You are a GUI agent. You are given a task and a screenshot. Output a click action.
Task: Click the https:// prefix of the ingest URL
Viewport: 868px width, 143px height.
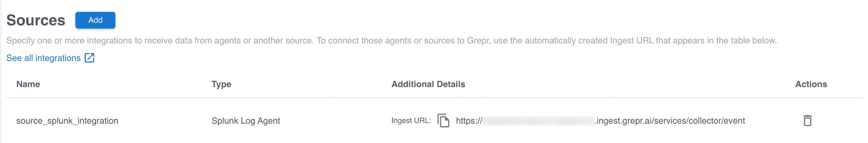tap(469, 121)
